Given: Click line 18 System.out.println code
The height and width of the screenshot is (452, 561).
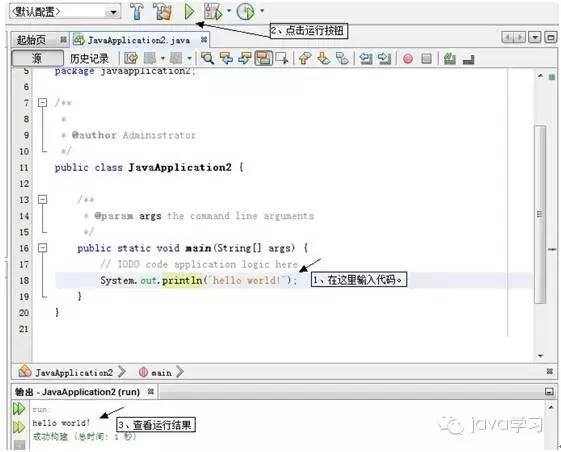Looking at the screenshot, I should click(x=199, y=280).
